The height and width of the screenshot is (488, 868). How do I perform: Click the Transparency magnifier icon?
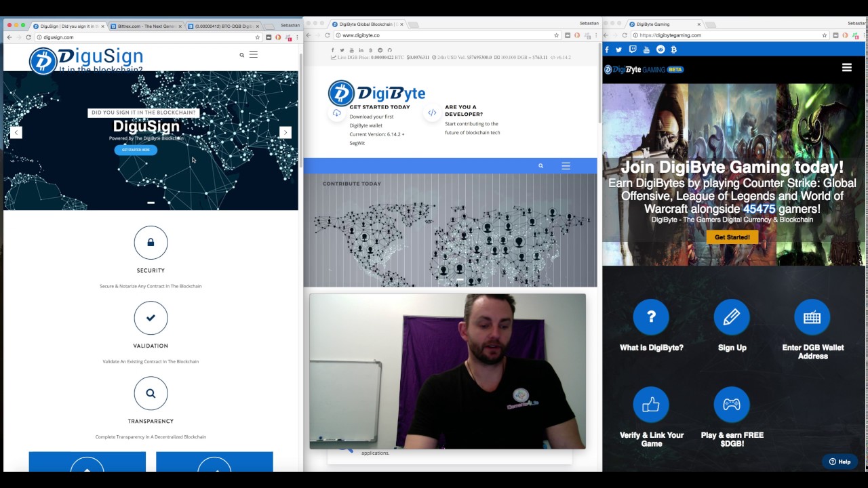click(x=151, y=393)
